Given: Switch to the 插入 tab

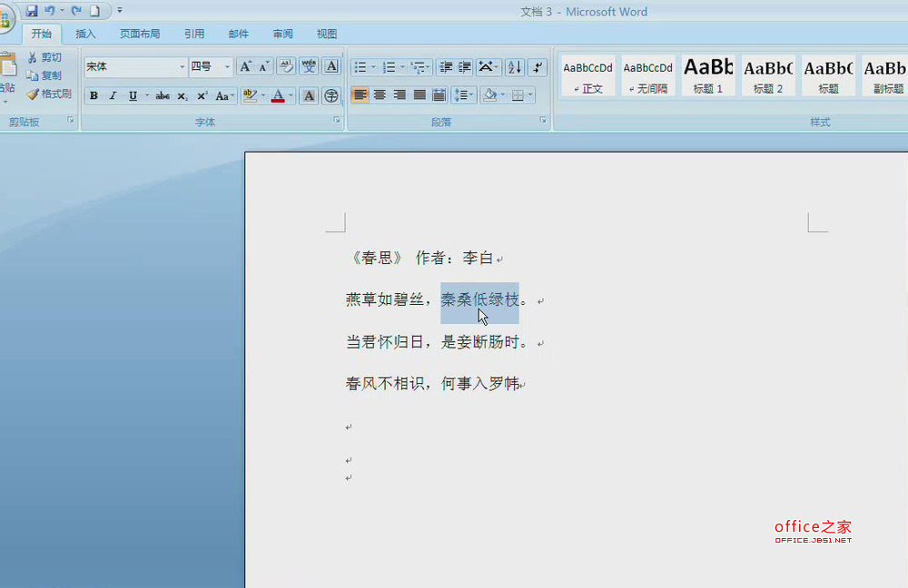Looking at the screenshot, I should tap(85, 34).
